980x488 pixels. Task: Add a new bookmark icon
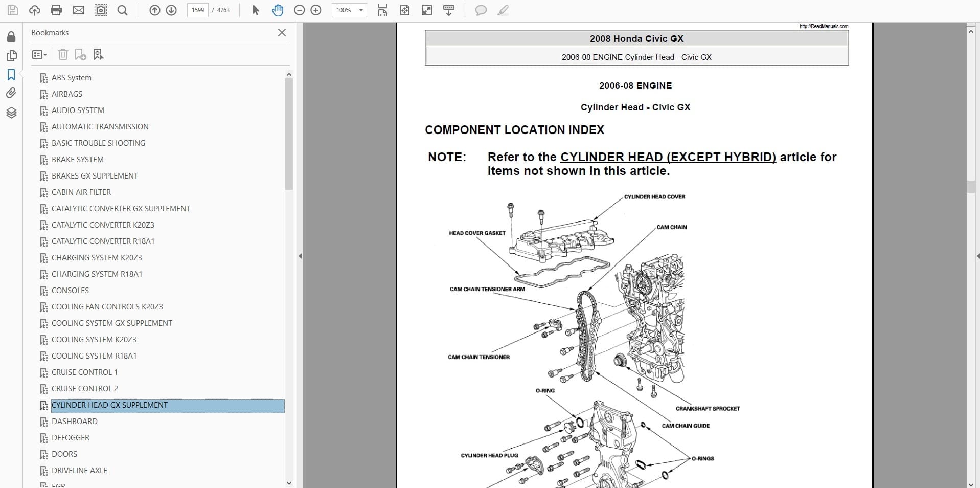[80, 54]
